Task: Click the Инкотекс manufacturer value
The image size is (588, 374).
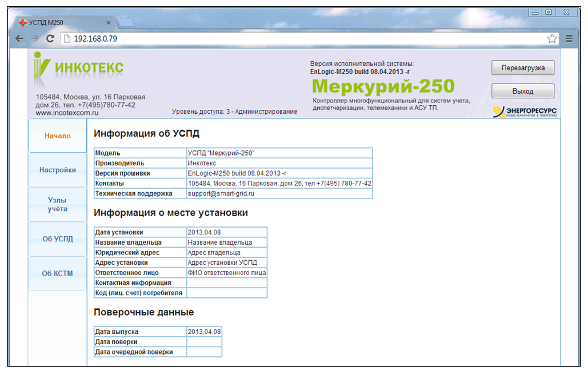Action: coord(279,163)
